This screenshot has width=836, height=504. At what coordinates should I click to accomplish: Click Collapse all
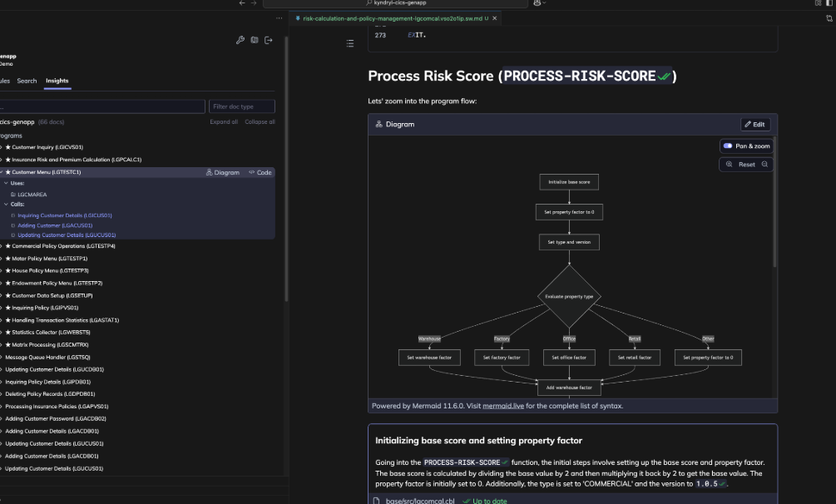(260, 122)
